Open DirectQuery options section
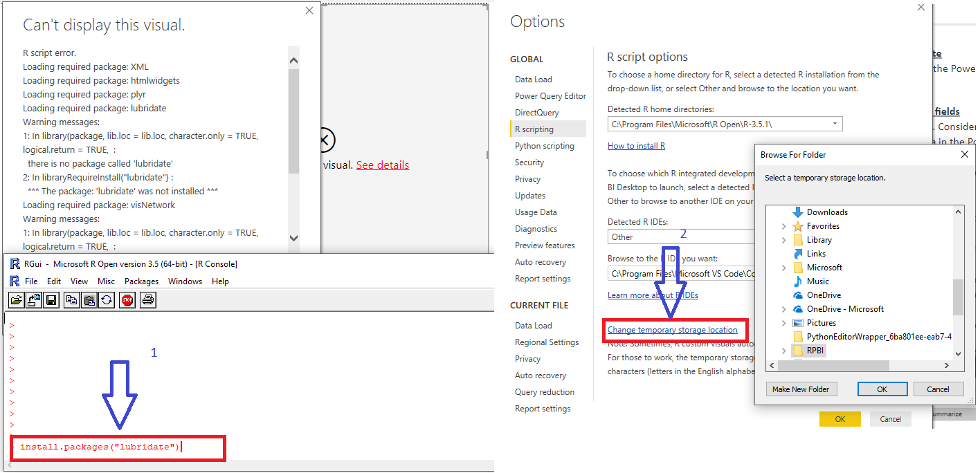The width and height of the screenshot is (980, 473). 537,113
